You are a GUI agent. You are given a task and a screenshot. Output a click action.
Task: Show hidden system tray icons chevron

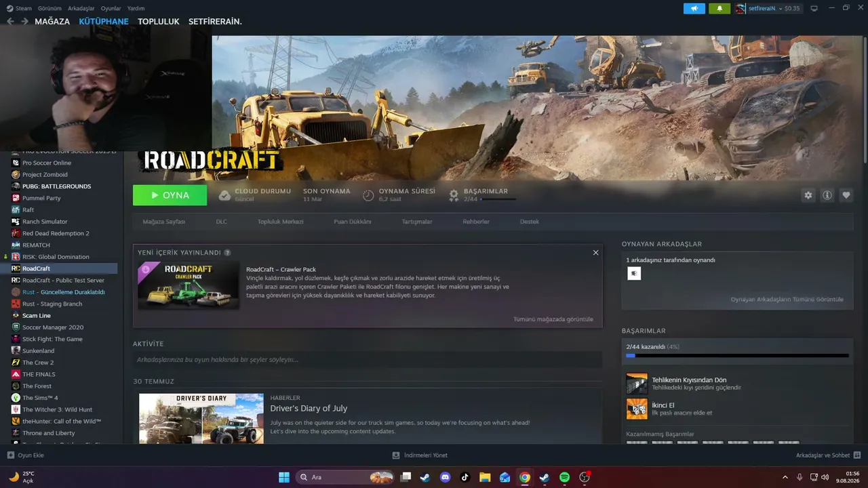[787, 477]
